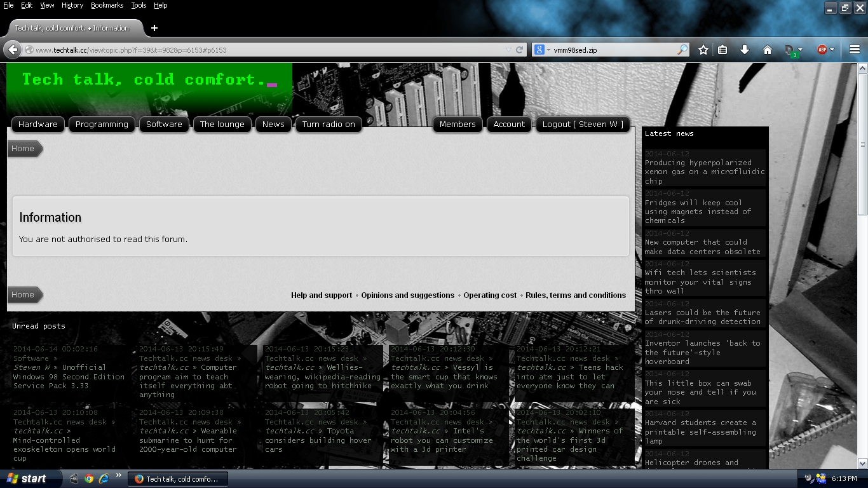Launch Google Chrome from quick launch
Image resolution: width=868 pixels, height=488 pixels.
(89, 478)
